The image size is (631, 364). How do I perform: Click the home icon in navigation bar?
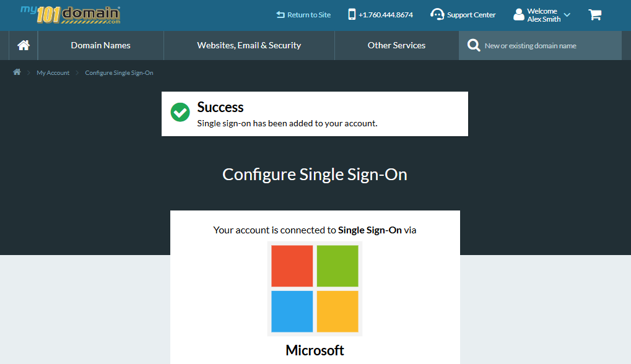pos(23,45)
